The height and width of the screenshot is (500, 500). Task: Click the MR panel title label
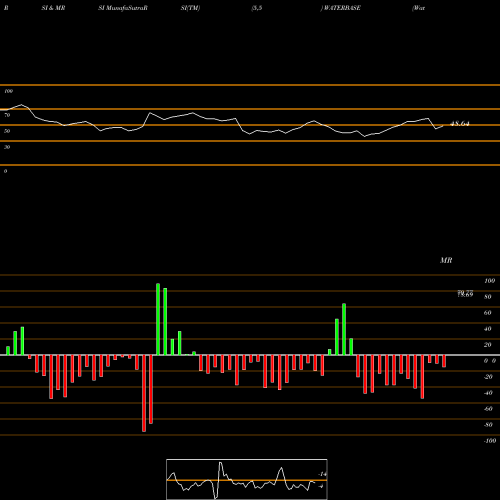pos(446,260)
